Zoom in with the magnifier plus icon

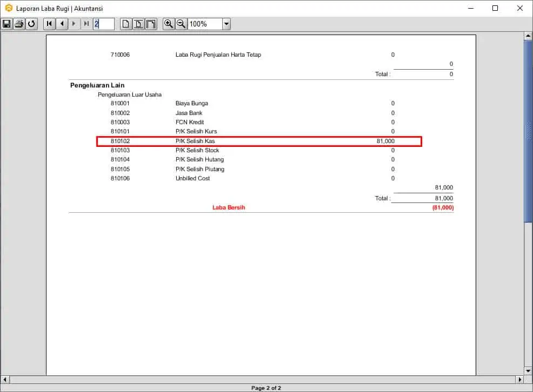(x=169, y=24)
